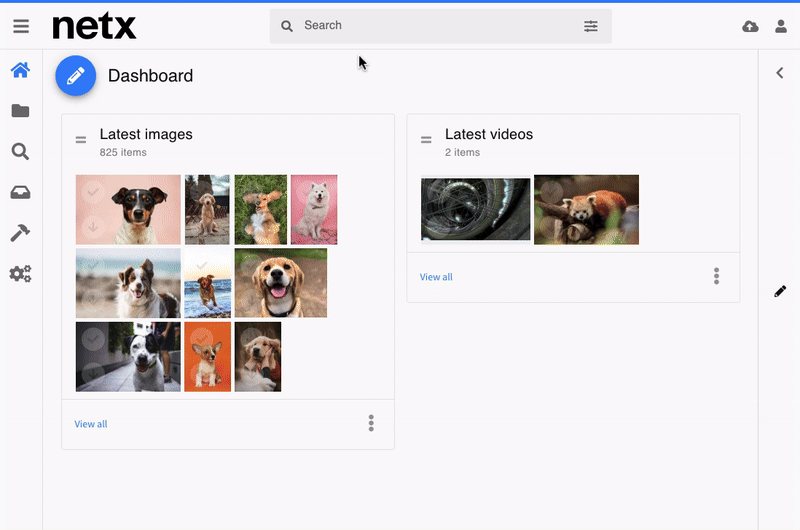Image resolution: width=800 pixels, height=530 pixels.
Task: Open Latest images widget three-dot menu
Action: point(371,423)
